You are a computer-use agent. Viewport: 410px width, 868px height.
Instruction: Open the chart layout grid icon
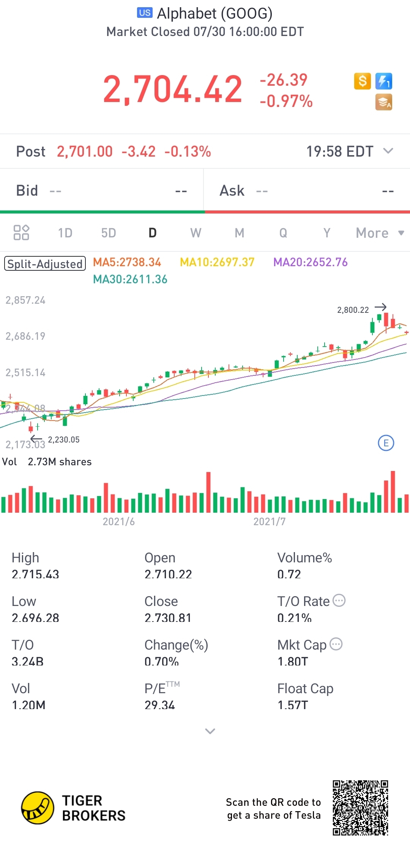[x=21, y=232]
